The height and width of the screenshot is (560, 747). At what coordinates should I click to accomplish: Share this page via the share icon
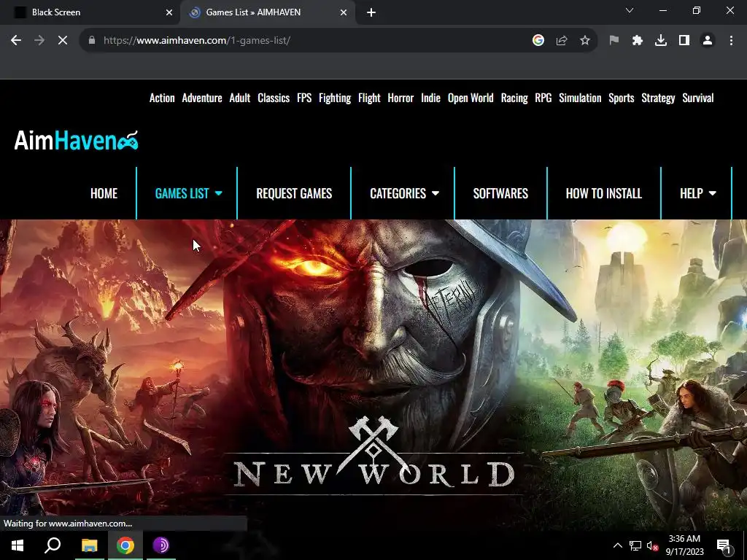(x=562, y=41)
